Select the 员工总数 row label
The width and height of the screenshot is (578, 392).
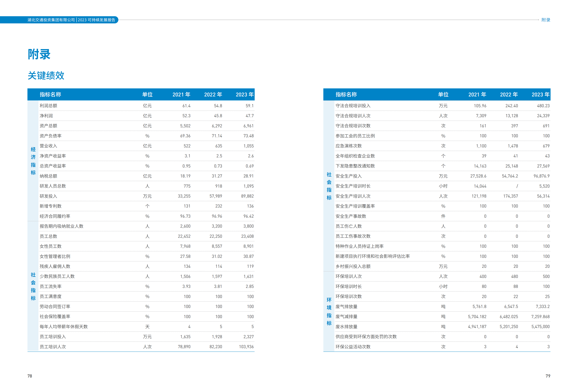tap(48, 236)
